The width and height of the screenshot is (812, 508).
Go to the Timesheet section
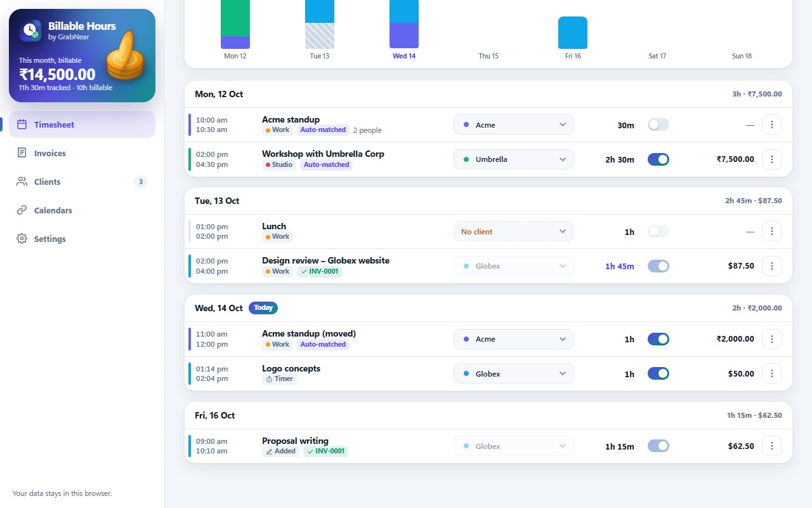coord(82,124)
